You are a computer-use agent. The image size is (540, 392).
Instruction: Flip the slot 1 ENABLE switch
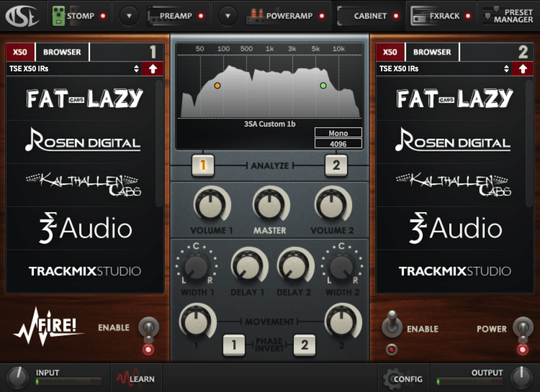click(x=148, y=329)
